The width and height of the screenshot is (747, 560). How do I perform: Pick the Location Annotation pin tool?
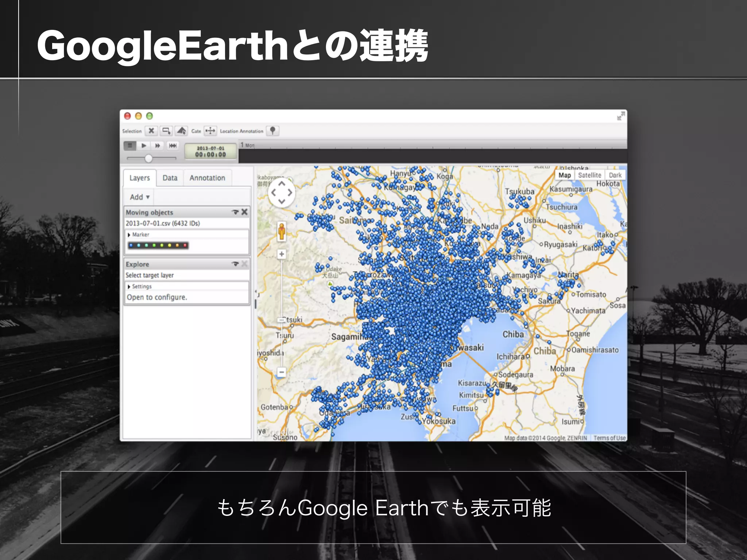pyautogui.click(x=272, y=131)
